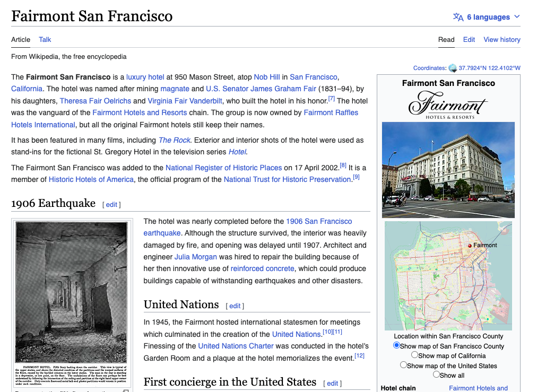The image size is (537, 392).
Task: Open United Nations link in paragraph
Action: (x=296, y=335)
